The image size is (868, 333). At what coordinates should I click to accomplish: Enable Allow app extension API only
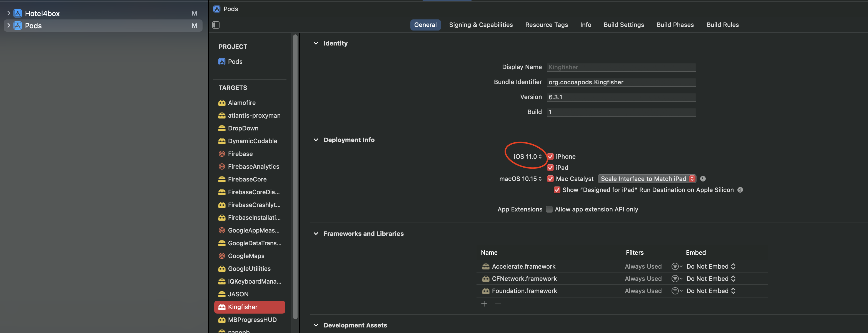coord(549,209)
